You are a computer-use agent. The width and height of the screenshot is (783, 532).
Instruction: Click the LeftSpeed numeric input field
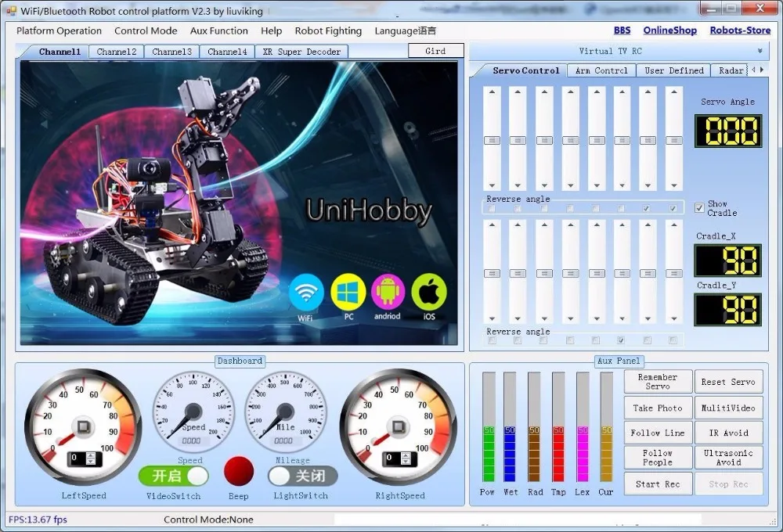(78, 458)
